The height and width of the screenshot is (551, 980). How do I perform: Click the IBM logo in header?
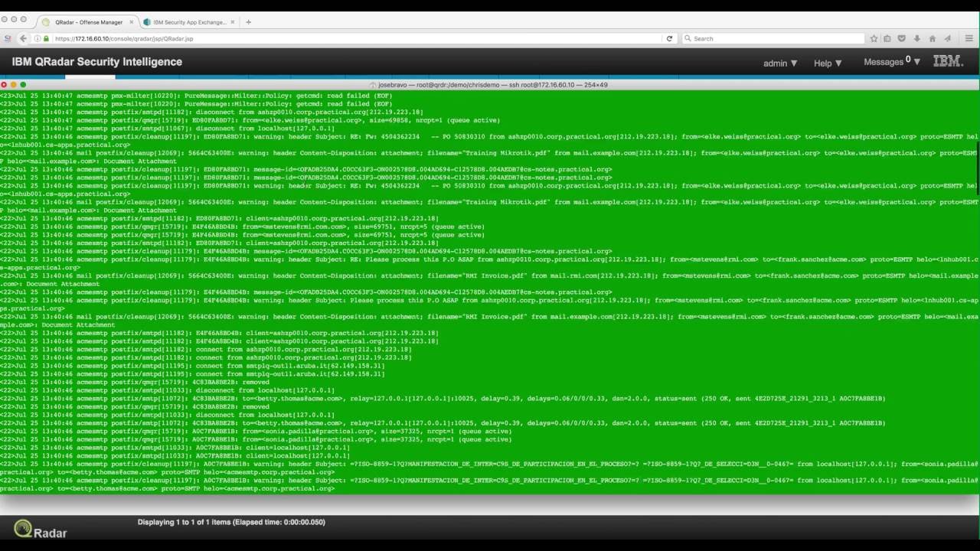(x=948, y=62)
